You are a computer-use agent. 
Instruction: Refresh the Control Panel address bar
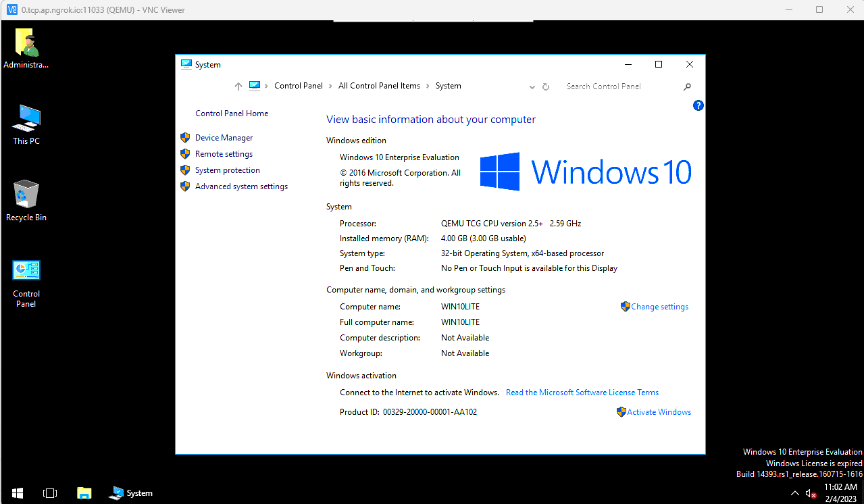(546, 86)
